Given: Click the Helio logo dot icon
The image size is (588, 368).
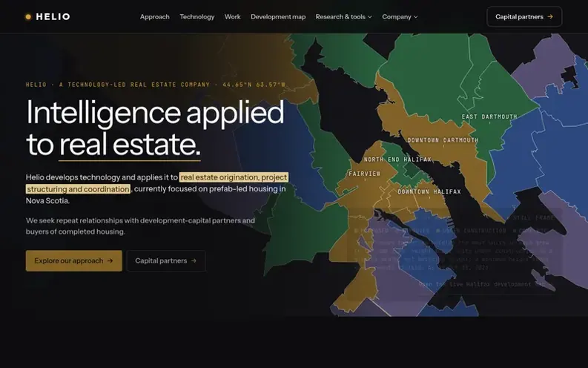Looking at the screenshot, I should 28,17.
